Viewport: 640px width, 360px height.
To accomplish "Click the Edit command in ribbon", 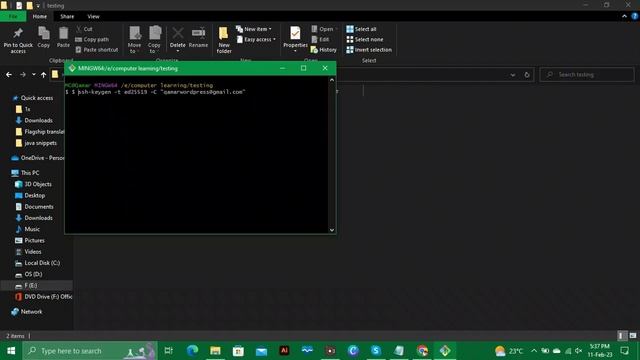I will [320, 40].
